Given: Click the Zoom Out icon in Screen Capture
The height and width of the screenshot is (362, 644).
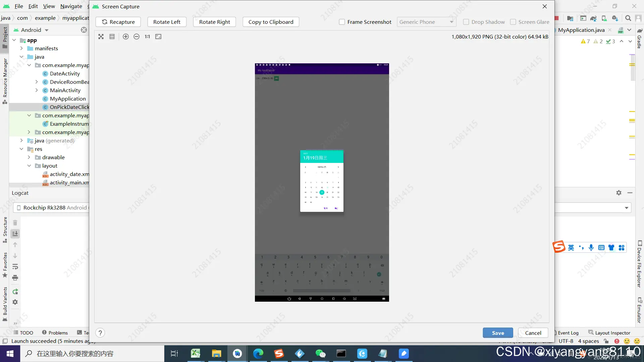Looking at the screenshot, I should [x=137, y=37].
